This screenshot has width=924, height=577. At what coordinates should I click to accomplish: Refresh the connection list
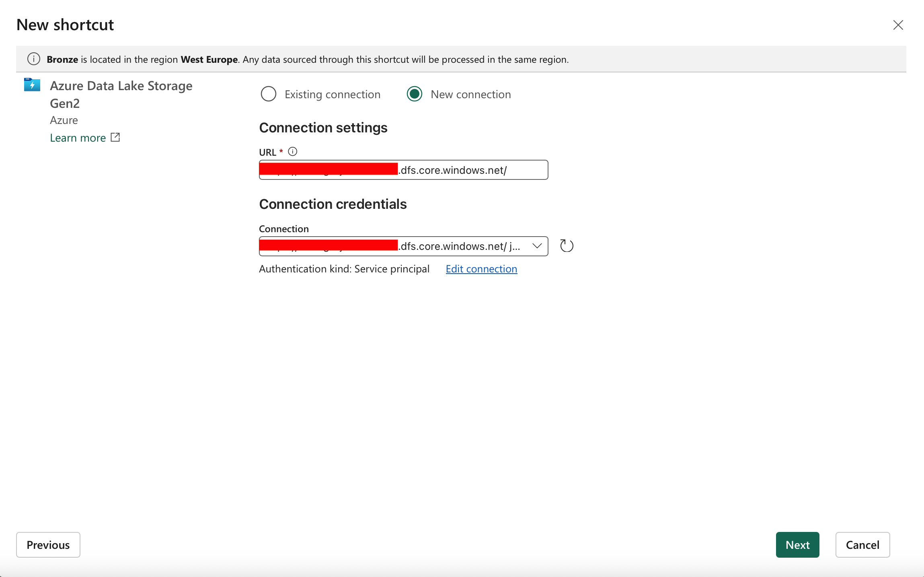coord(567,246)
